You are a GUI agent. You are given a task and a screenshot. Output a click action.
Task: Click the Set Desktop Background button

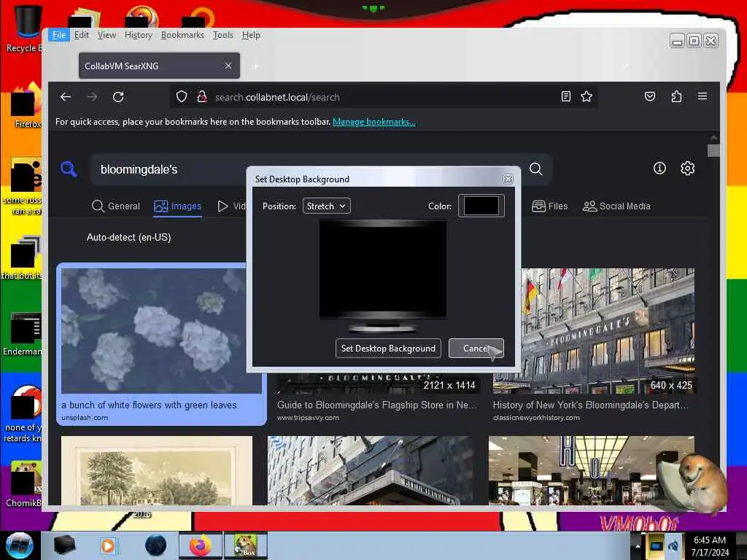(x=388, y=348)
